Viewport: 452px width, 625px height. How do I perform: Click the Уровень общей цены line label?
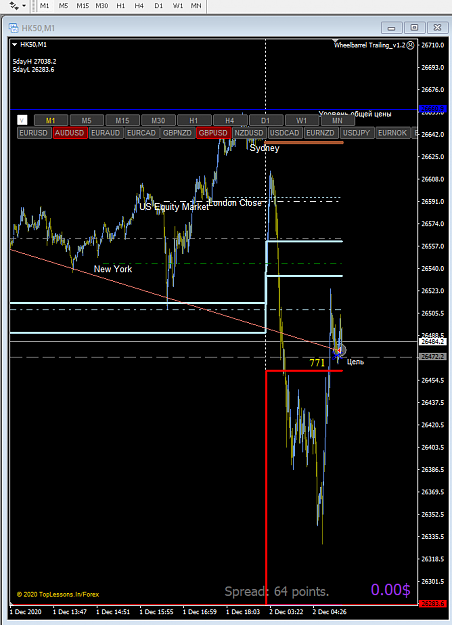(x=355, y=114)
